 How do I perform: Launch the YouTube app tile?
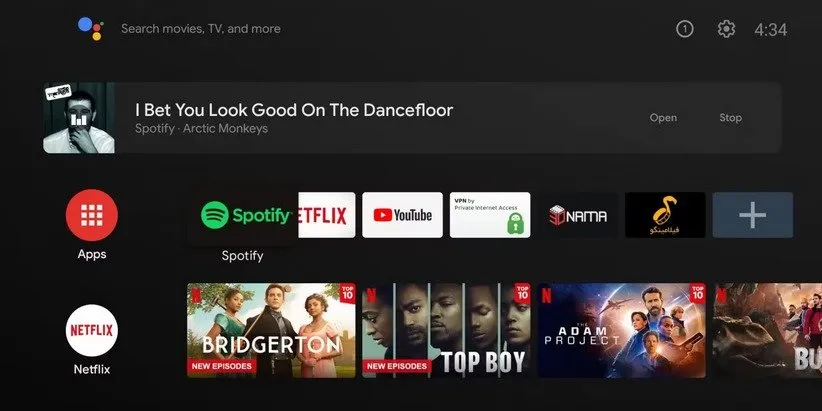pos(402,215)
